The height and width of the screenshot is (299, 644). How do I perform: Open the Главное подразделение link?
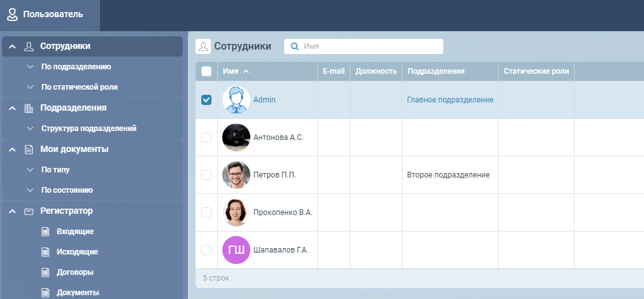click(450, 100)
